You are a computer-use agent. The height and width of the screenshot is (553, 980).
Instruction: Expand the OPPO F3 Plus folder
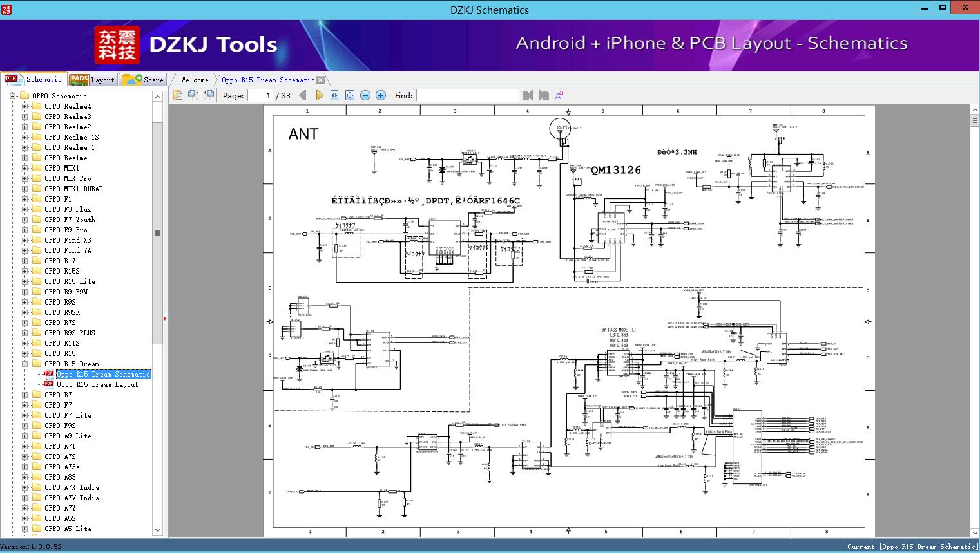pos(25,209)
